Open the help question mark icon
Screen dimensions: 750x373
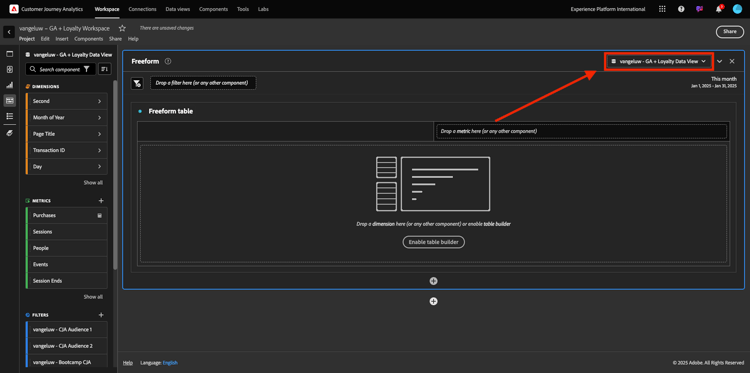pos(681,9)
